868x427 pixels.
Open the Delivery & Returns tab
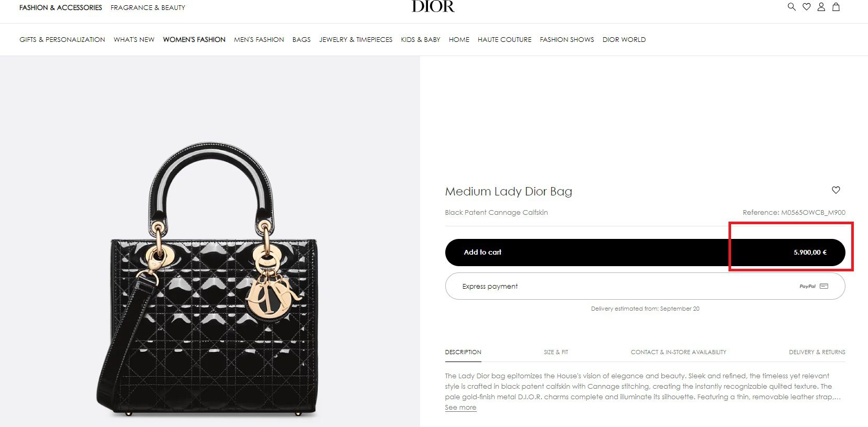pos(817,352)
